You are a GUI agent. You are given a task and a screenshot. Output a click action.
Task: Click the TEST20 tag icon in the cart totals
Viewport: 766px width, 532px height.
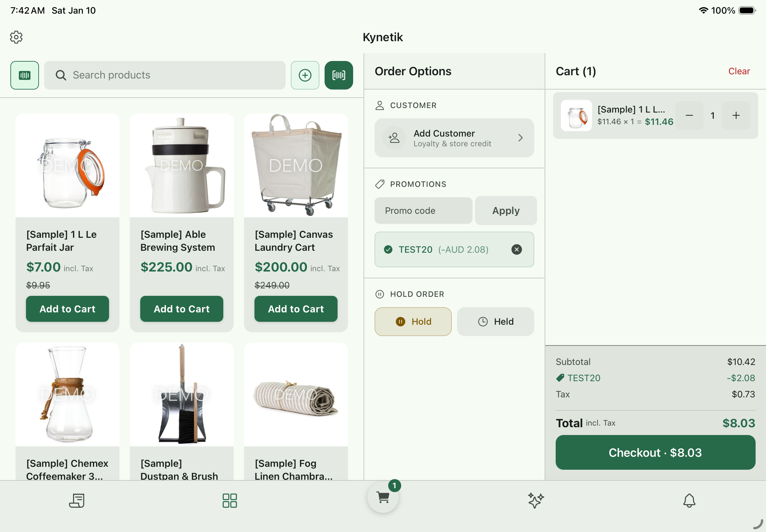(x=560, y=378)
